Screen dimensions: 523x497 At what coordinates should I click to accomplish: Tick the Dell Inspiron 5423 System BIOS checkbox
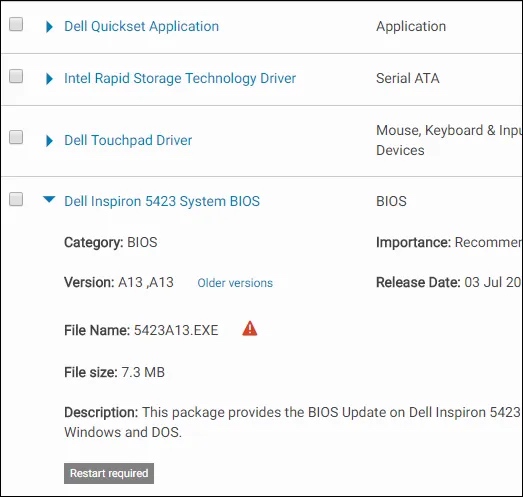tap(16, 199)
